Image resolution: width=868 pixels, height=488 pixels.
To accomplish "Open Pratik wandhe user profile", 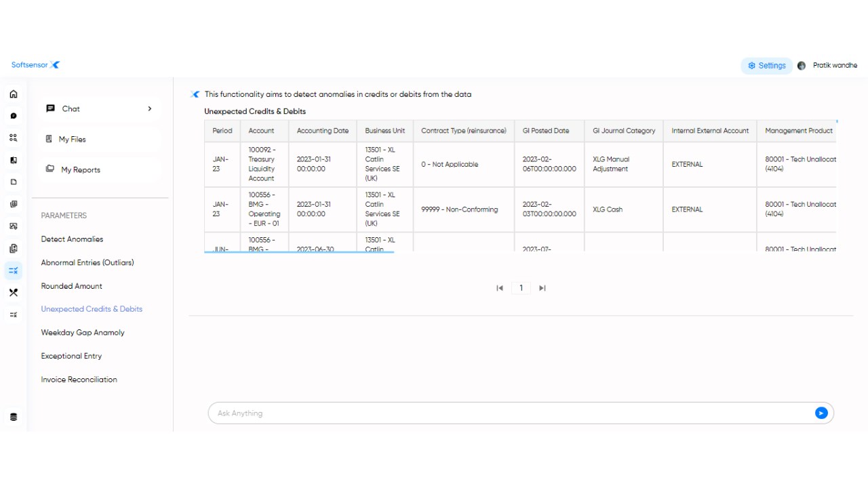I will point(827,66).
